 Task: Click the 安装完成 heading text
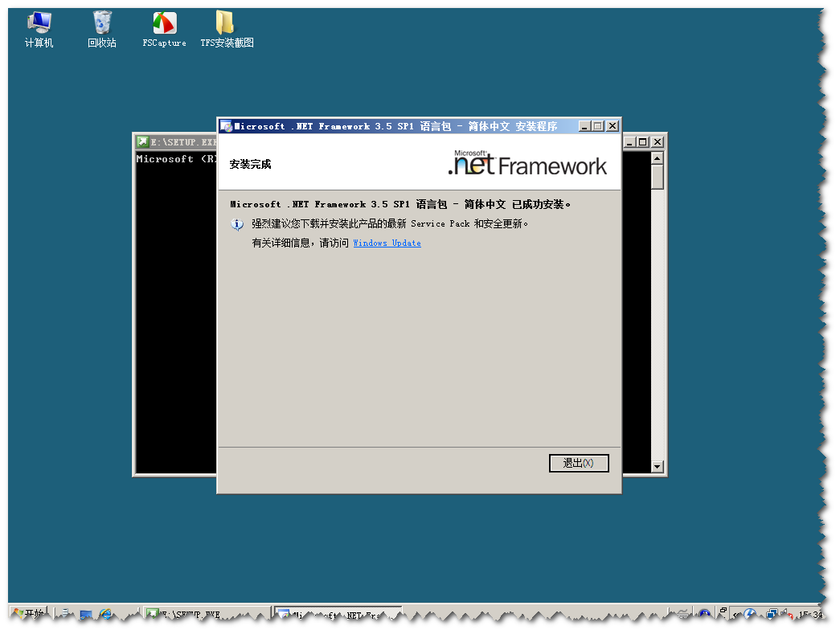pyautogui.click(x=250, y=165)
